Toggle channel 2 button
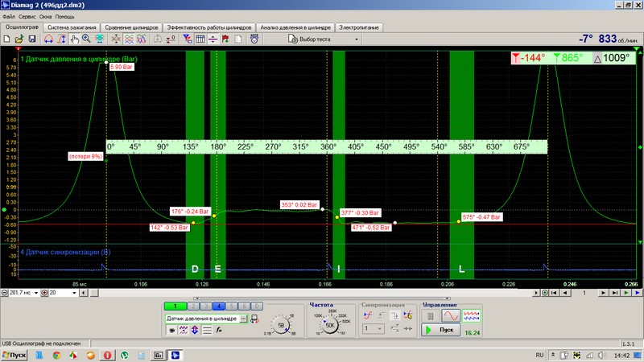The image size is (644, 362). [193, 306]
